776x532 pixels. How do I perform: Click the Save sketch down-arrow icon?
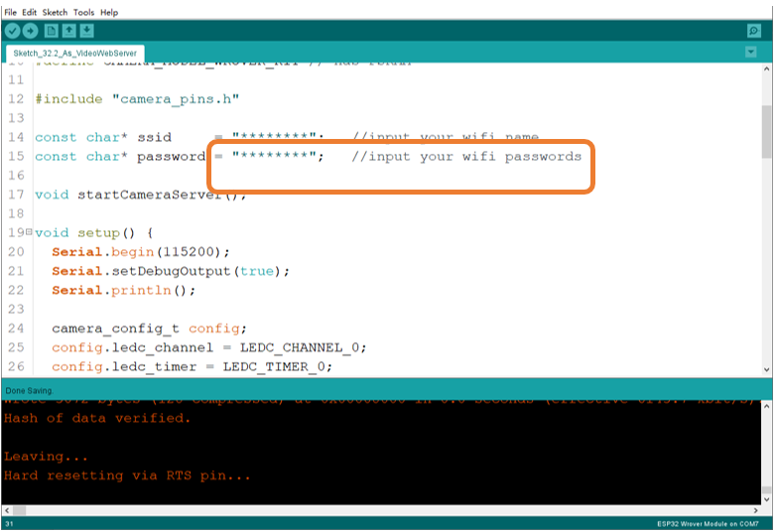click(x=86, y=31)
